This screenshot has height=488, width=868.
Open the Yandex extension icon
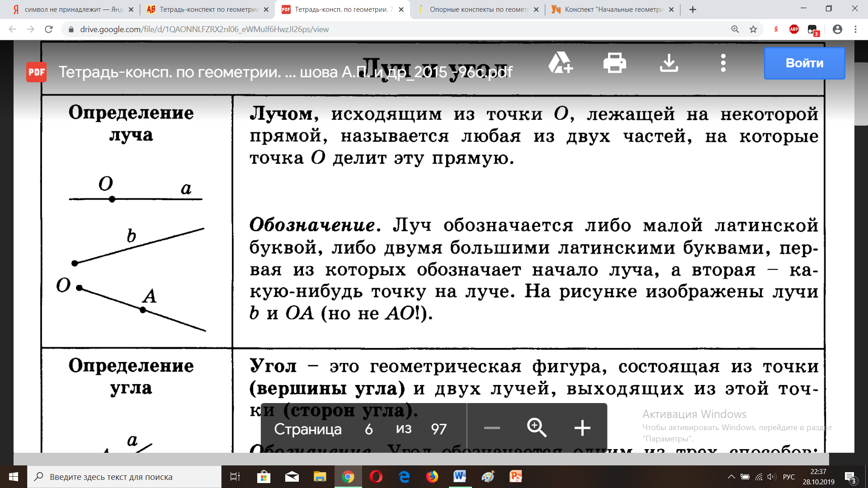coord(776,29)
